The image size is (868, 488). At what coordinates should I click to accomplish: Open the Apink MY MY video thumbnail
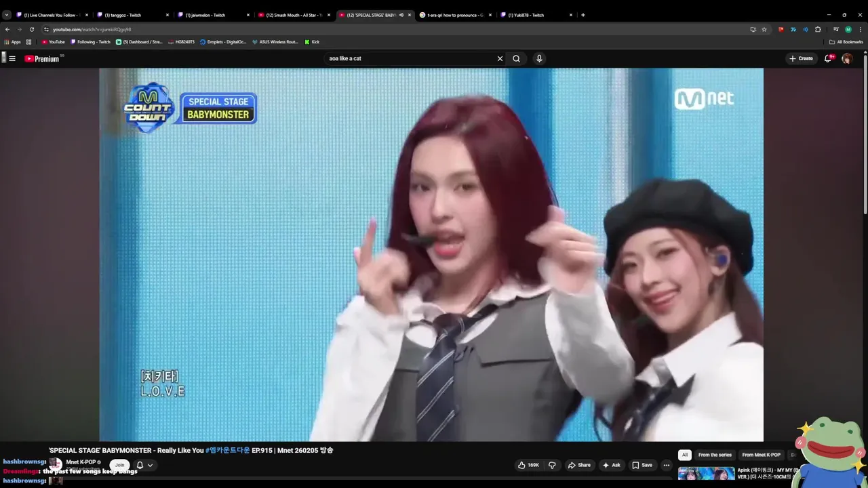click(x=706, y=473)
